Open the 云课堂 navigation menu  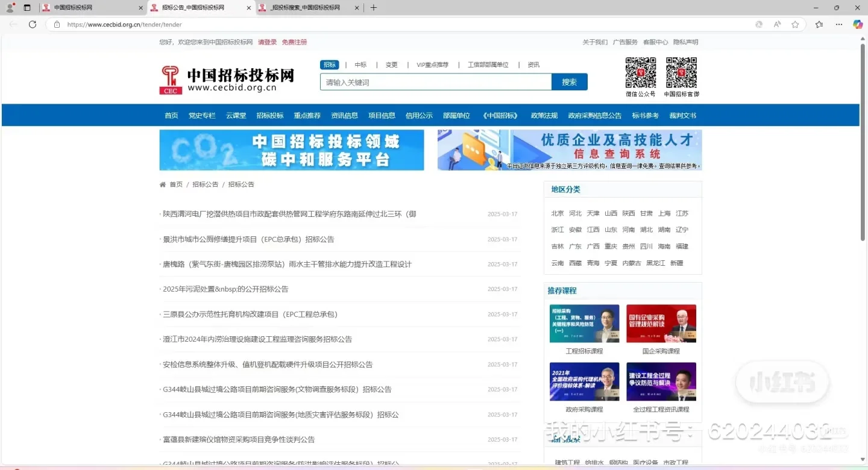coord(236,115)
